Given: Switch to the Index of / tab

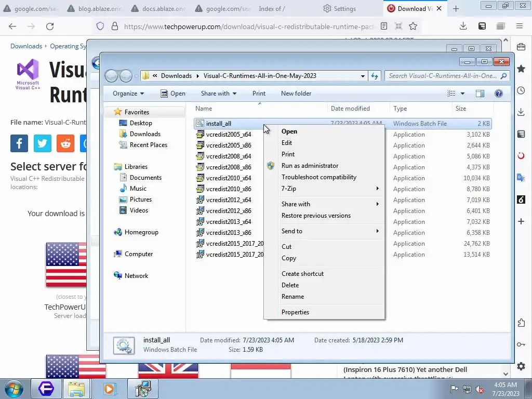Looking at the screenshot, I should 271,8.
